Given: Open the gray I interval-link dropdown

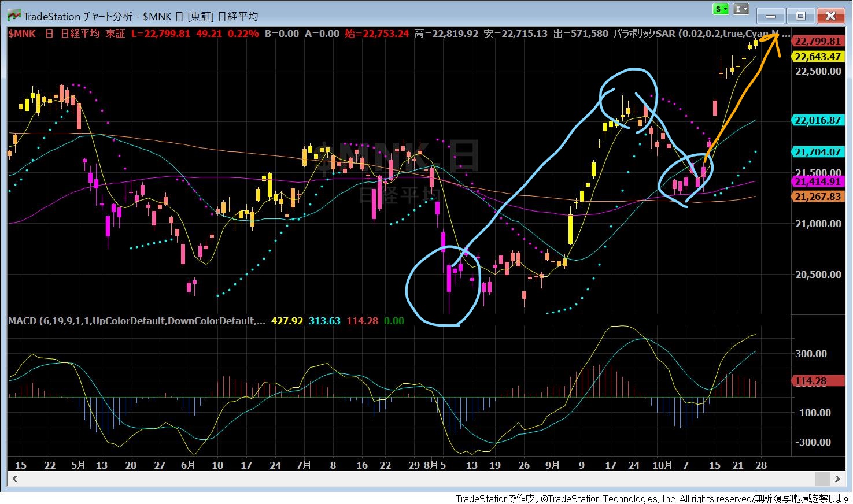Looking at the screenshot, I should [741, 9].
